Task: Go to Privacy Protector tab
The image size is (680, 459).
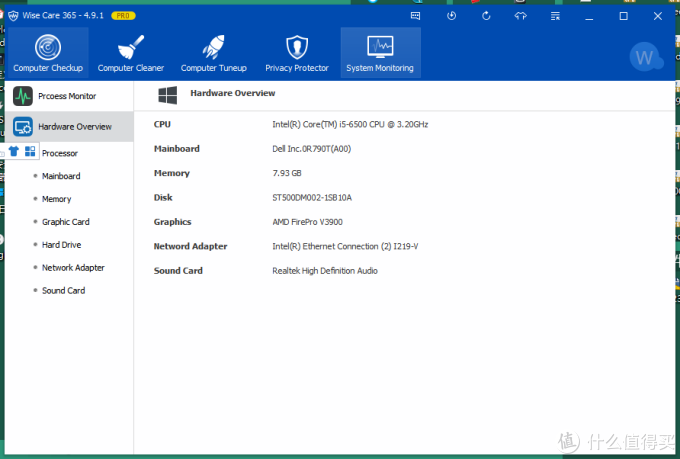Action: [297, 52]
